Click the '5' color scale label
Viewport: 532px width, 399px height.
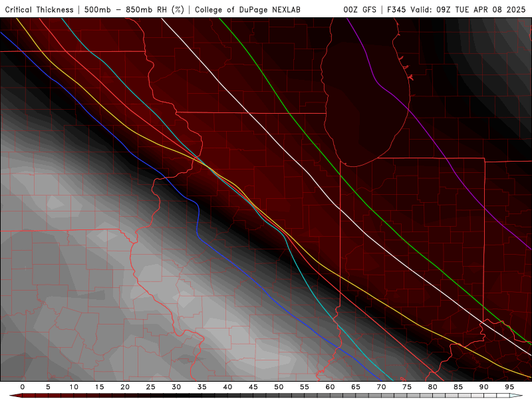[48, 387]
